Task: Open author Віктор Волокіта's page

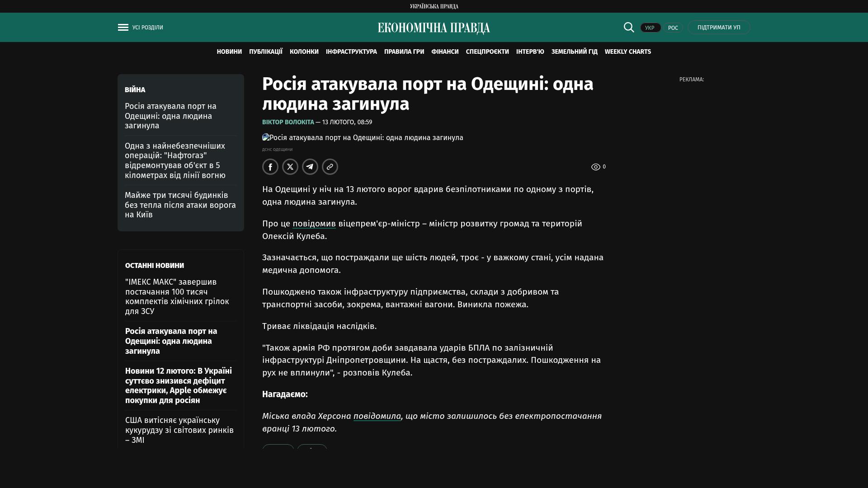Action: click(x=288, y=122)
